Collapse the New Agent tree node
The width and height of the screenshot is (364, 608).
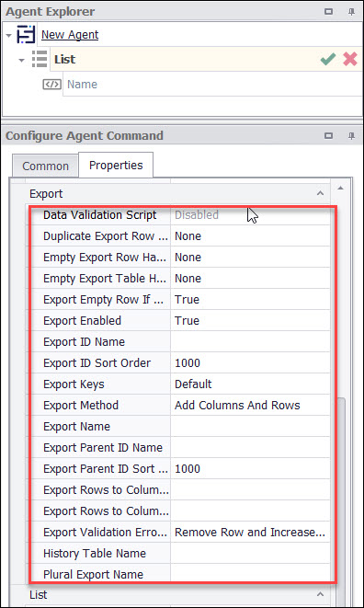coord(9,35)
